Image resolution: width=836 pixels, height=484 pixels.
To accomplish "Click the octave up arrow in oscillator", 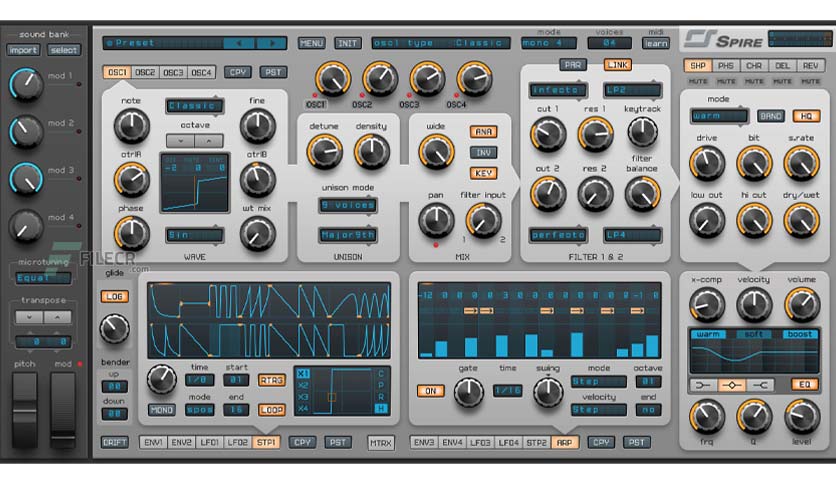I will tap(208, 141).
